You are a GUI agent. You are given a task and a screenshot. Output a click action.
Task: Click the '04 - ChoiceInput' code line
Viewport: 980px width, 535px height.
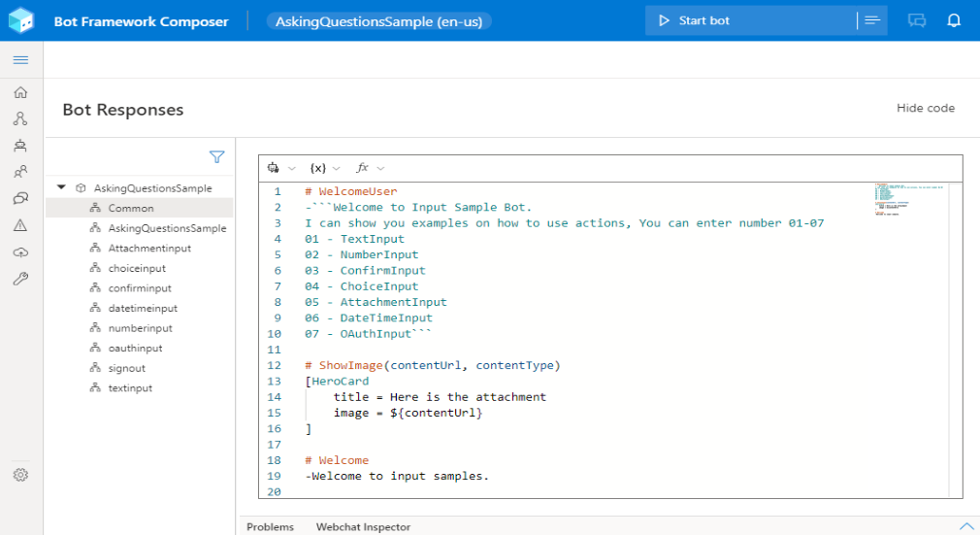coord(361,286)
